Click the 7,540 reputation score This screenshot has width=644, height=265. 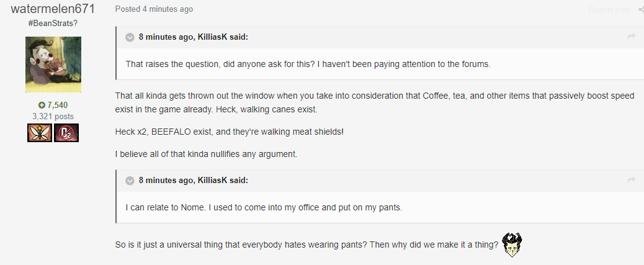[x=57, y=105]
